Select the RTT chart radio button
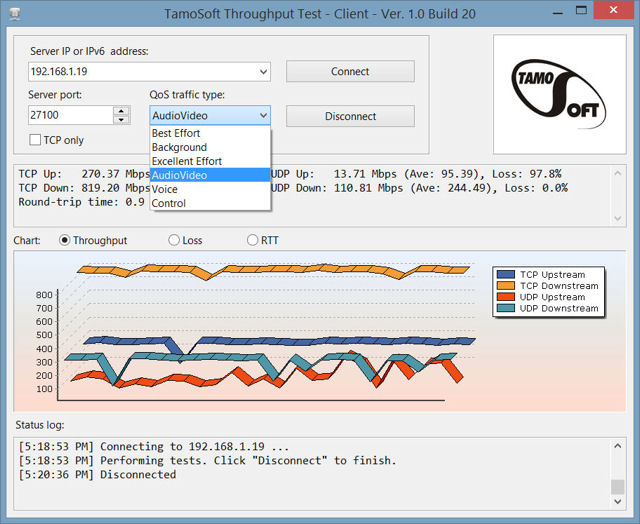Screen dimensions: 640x524 pyautogui.click(x=252, y=240)
